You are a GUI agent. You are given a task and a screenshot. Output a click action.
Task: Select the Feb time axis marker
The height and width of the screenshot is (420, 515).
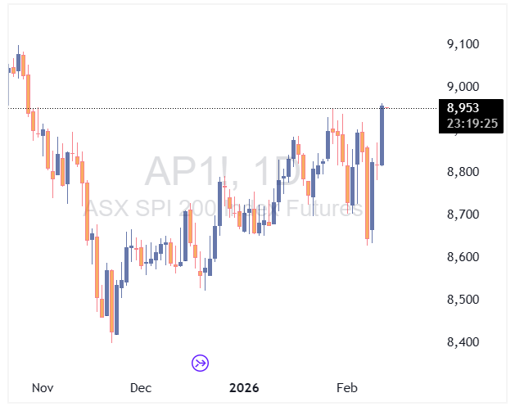click(x=347, y=388)
